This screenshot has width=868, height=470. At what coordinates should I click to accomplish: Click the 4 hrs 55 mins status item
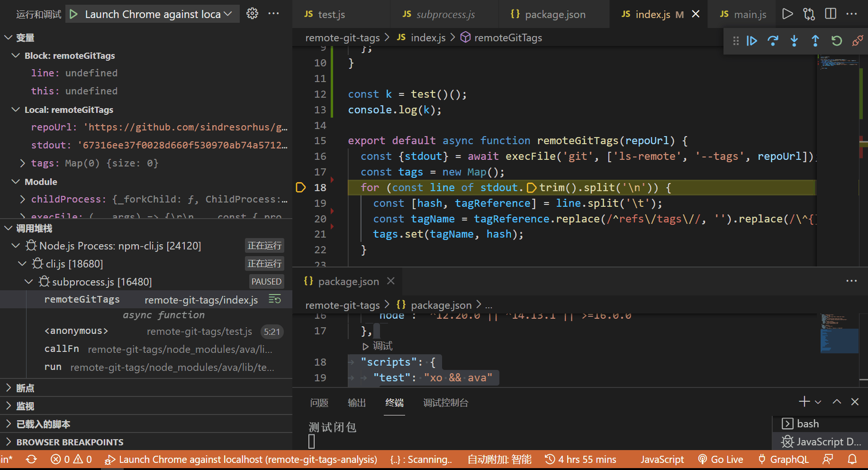580,460
